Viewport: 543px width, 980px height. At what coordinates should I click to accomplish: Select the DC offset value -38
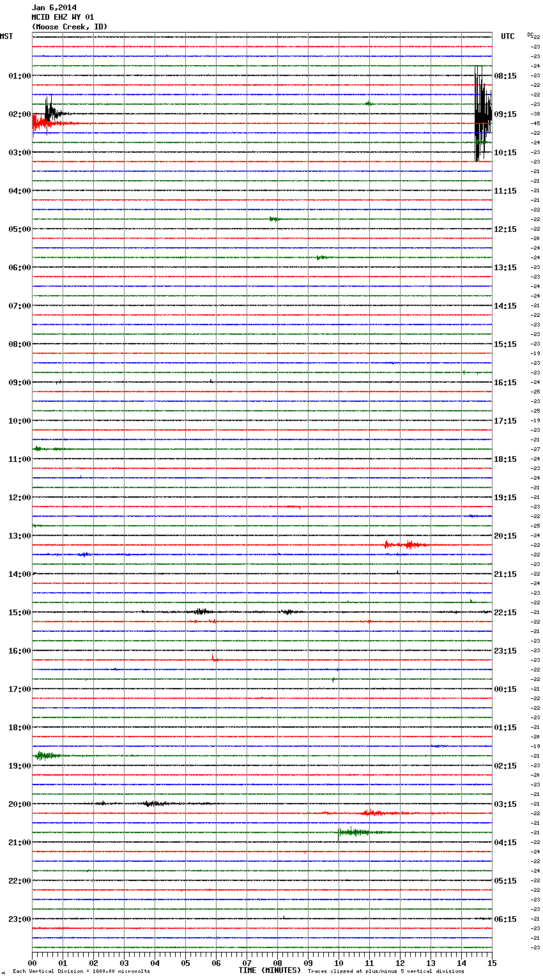(x=535, y=114)
